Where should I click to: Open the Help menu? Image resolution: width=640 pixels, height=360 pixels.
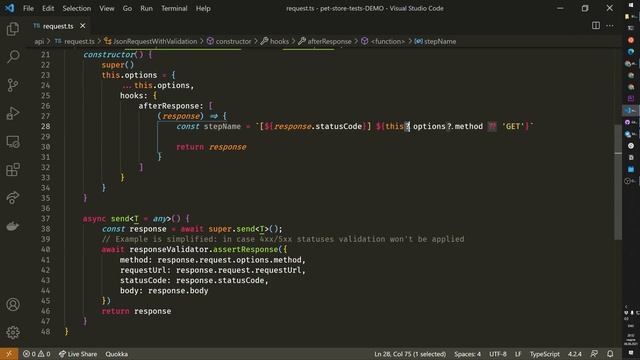point(203,8)
